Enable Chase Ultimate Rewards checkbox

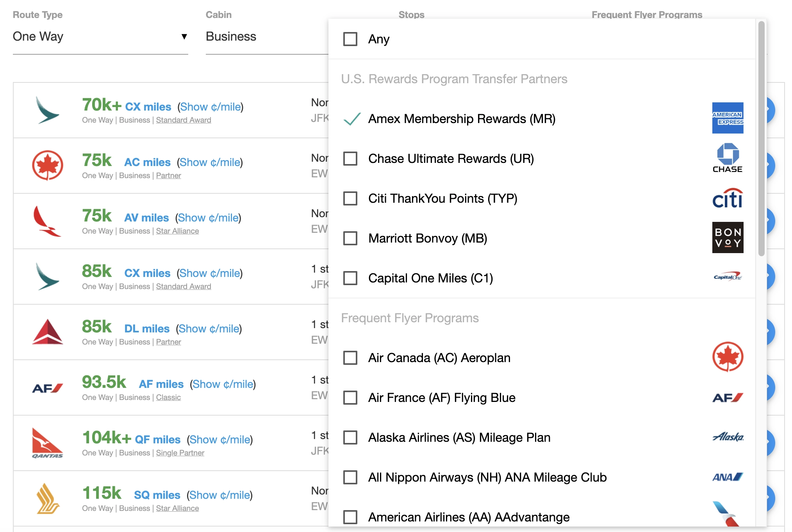point(351,159)
